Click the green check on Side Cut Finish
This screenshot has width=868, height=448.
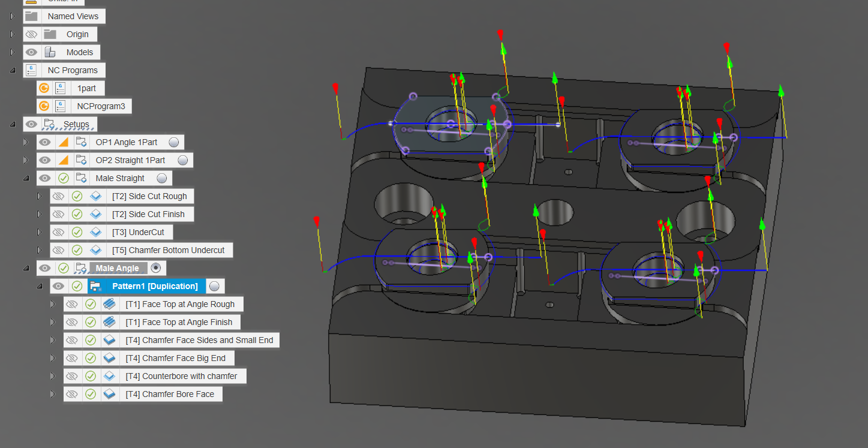tap(77, 214)
